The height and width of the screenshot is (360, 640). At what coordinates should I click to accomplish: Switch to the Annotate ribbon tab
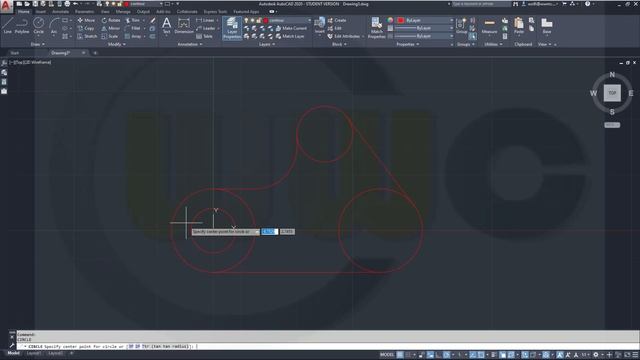coord(60,12)
